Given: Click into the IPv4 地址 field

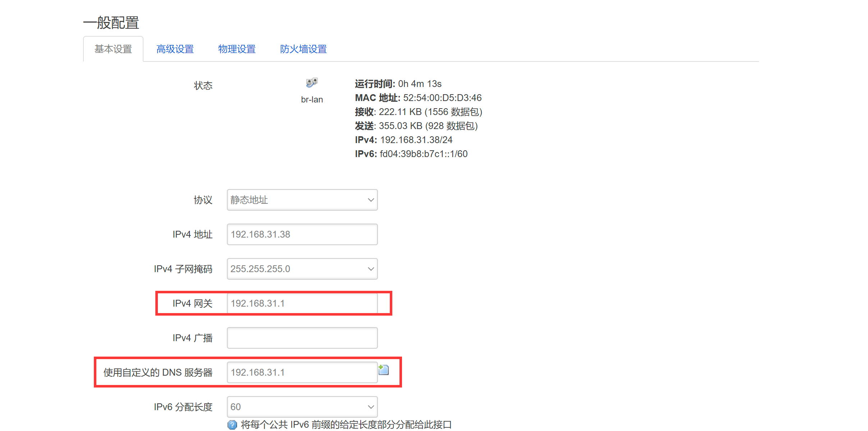Looking at the screenshot, I should [302, 234].
